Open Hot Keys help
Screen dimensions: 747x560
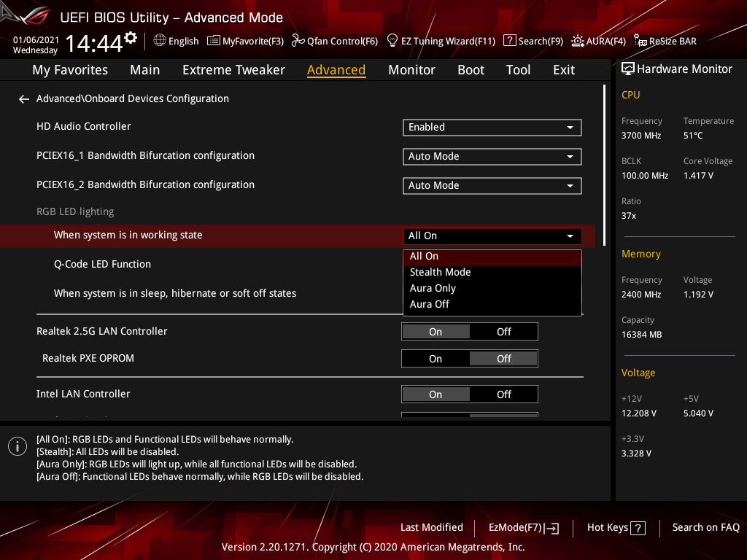pyautogui.click(x=616, y=528)
